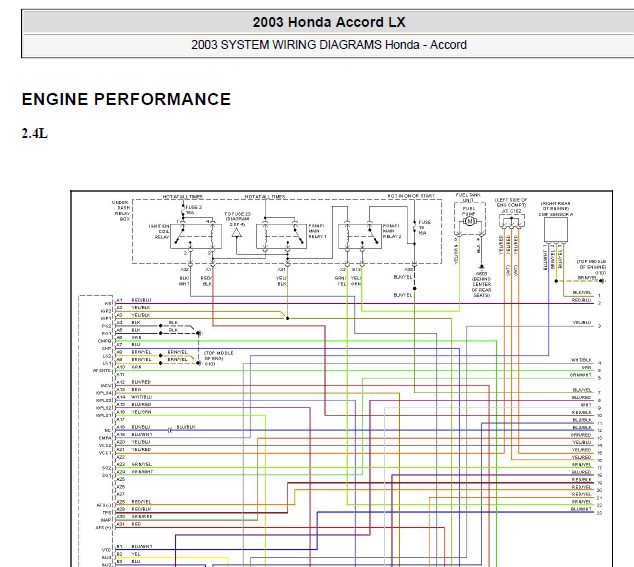Click the CMP Sensor A box
This screenshot has height=567, width=634.
tap(556, 230)
